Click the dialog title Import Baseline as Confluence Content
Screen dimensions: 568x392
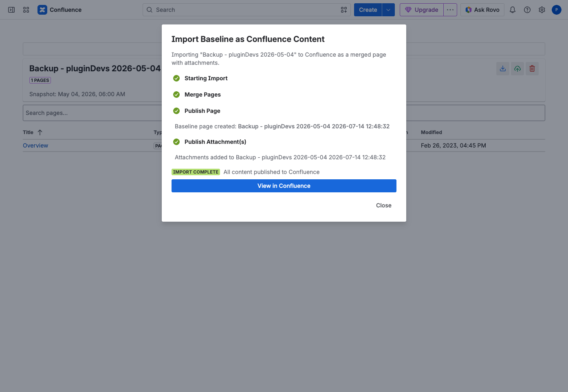point(248,39)
